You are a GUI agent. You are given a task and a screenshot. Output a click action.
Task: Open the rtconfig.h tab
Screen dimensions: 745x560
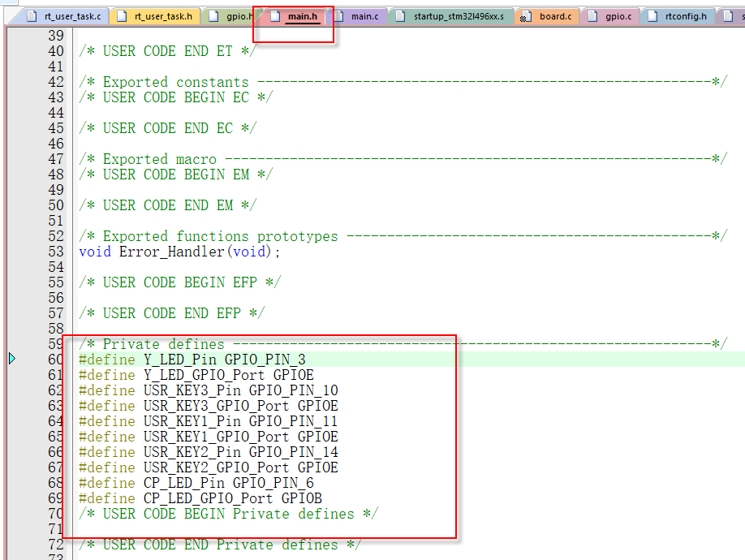tap(685, 16)
